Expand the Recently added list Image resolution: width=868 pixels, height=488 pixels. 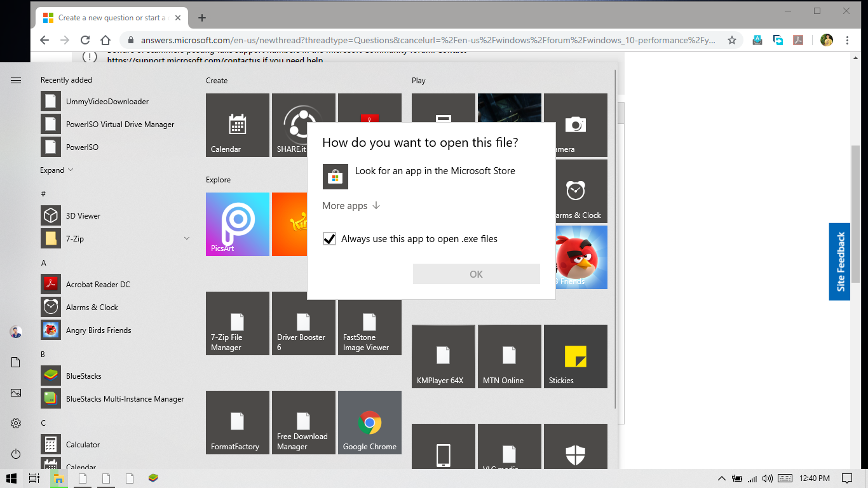(57, 170)
